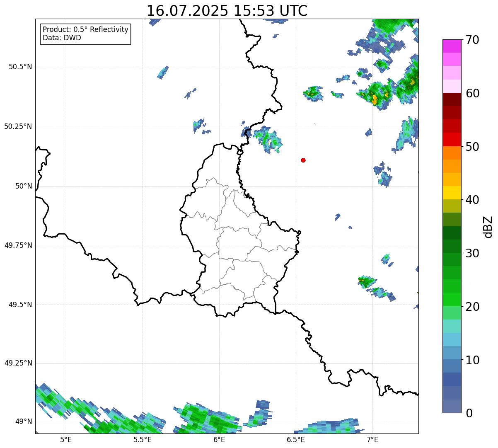
Task: Click the latitude label 49.5°N
Action: (x=20, y=305)
